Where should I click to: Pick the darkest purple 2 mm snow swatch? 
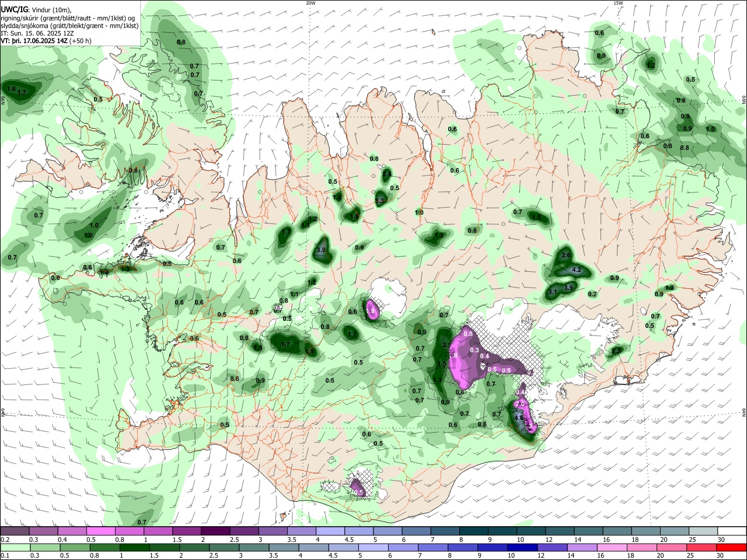pyautogui.click(x=215, y=531)
